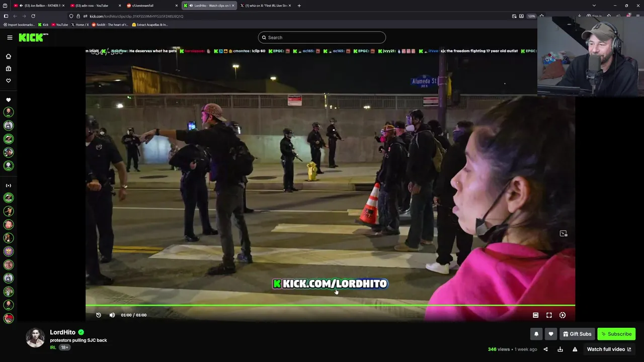Reload the page with the refresh button

pyautogui.click(x=33, y=16)
